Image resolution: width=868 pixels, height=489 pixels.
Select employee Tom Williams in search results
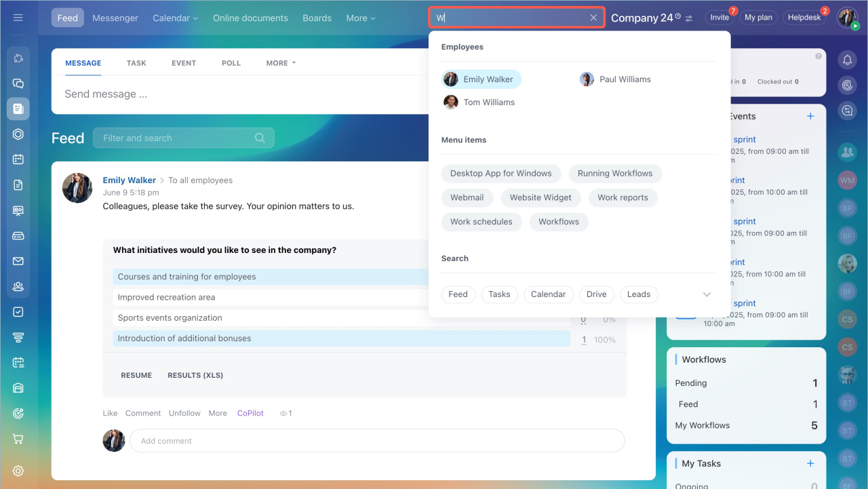click(479, 102)
